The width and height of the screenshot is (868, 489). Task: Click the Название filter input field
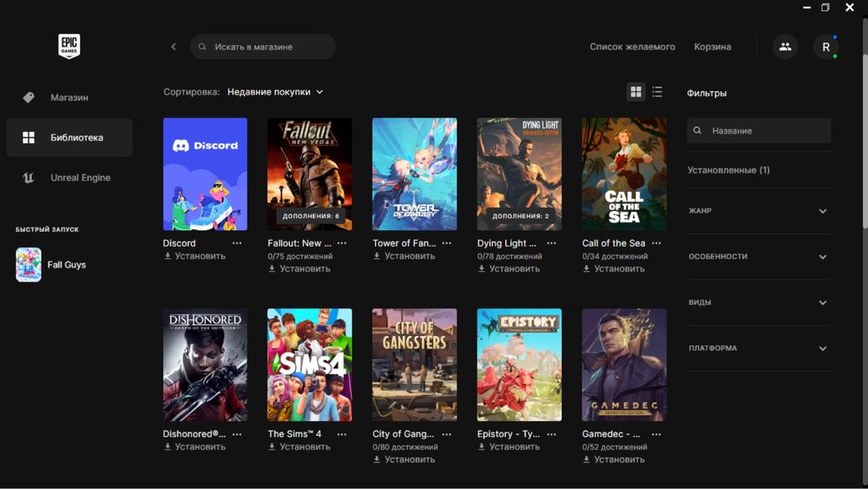tap(759, 130)
